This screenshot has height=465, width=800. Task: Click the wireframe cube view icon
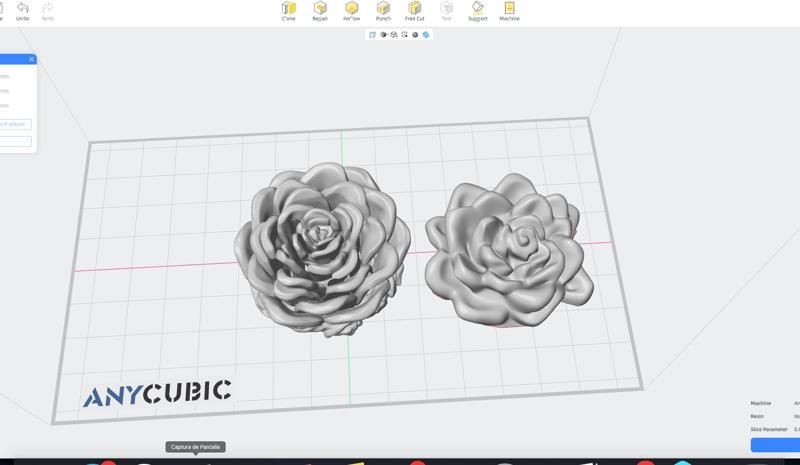click(393, 35)
